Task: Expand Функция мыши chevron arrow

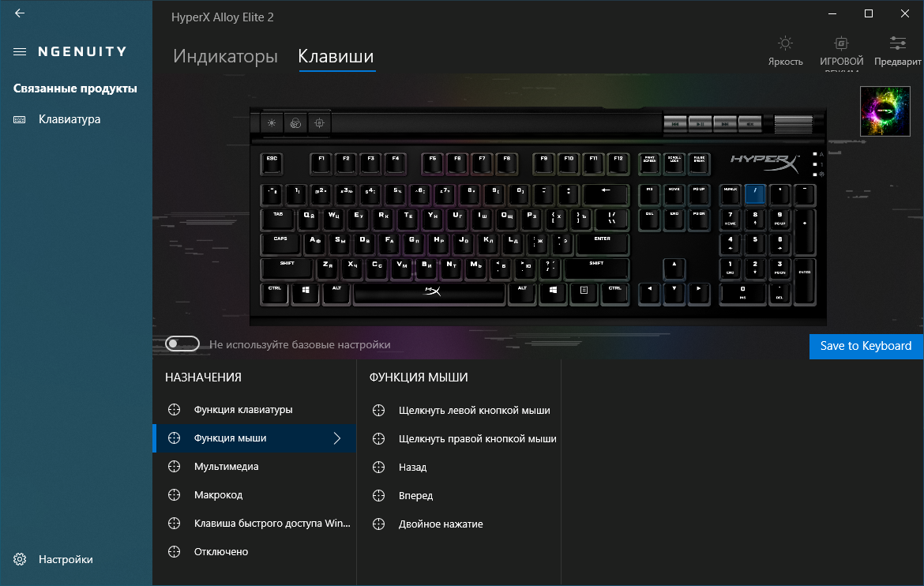Action: [337, 438]
